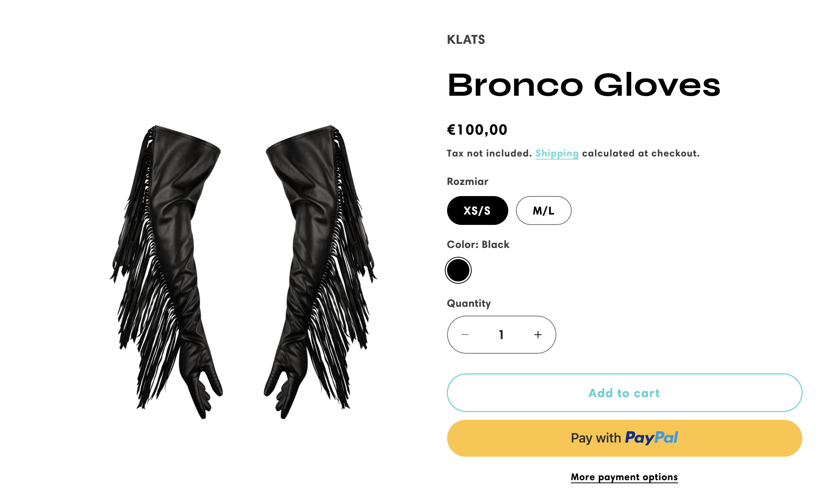Click the Rozmiar size label
The image size is (835, 504).
tap(467, 181)
